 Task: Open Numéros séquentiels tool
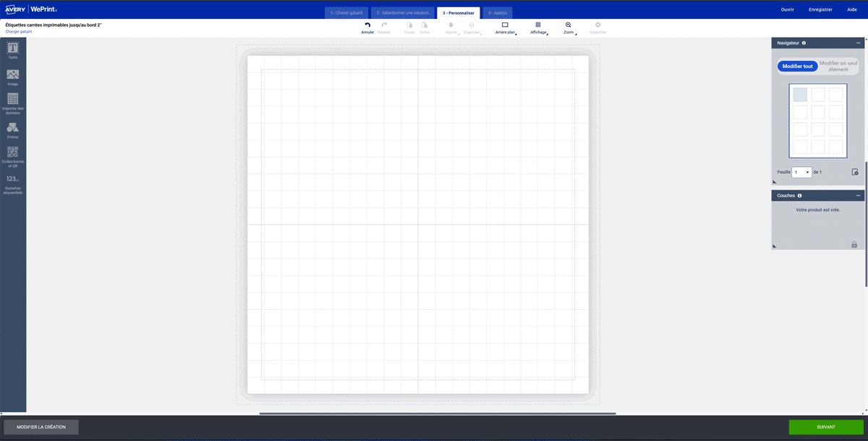(13, 185)
